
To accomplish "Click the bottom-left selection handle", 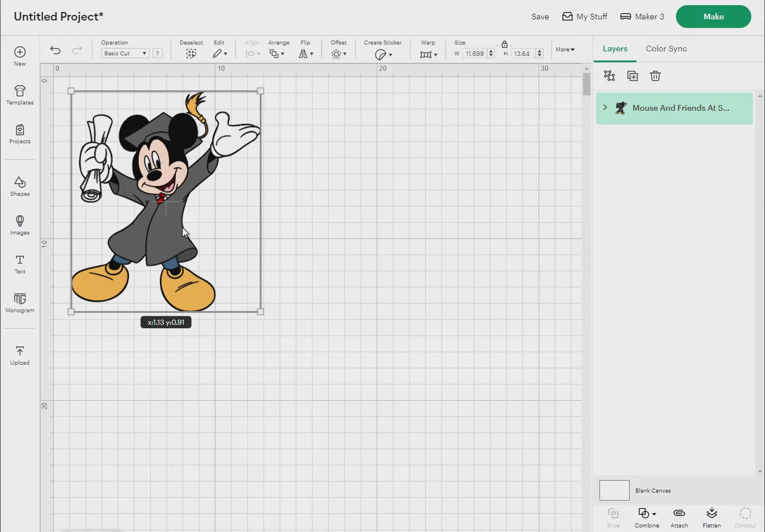I will (71, 312).
